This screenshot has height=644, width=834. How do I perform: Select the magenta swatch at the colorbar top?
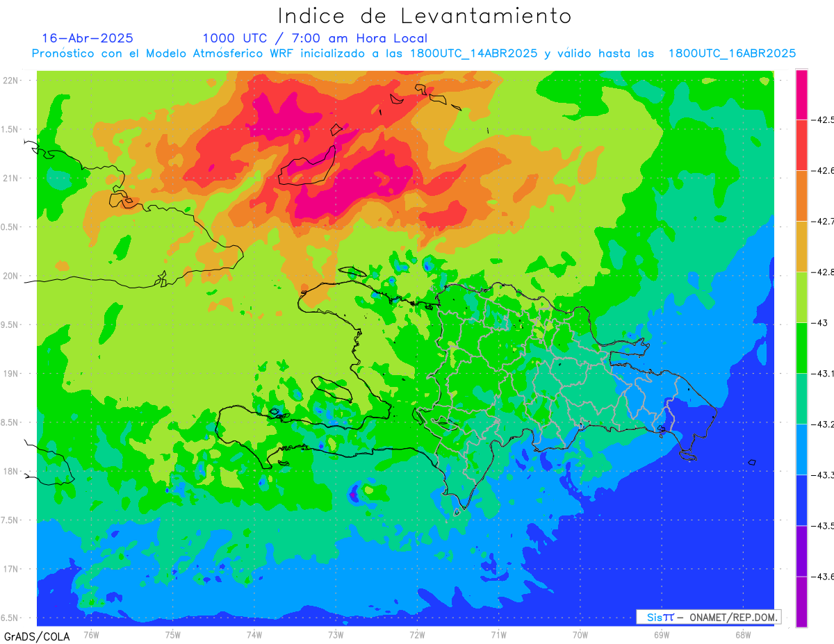(801, 94)
